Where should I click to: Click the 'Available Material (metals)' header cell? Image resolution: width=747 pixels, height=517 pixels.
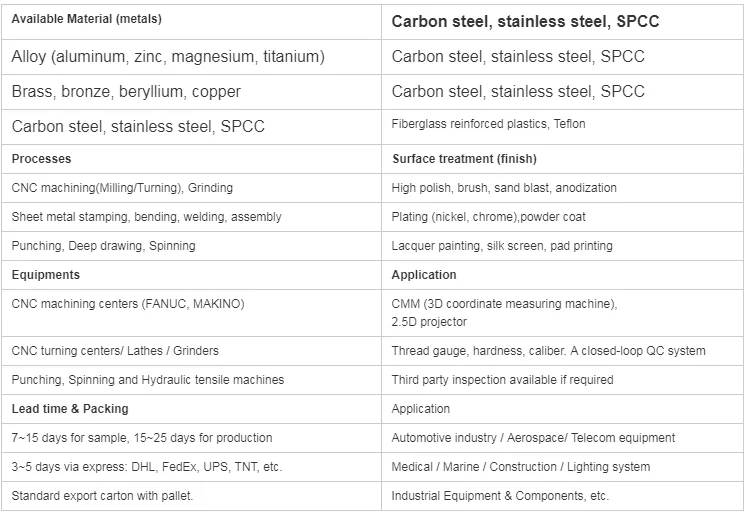192,22
